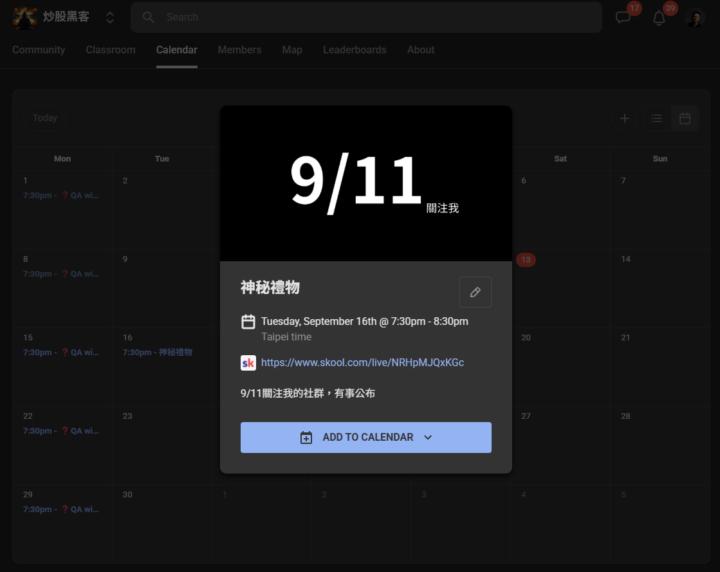The width and height of the screenshot is (720, 572).
Task: Open the Community tab
Action: [x=39, y=50]
